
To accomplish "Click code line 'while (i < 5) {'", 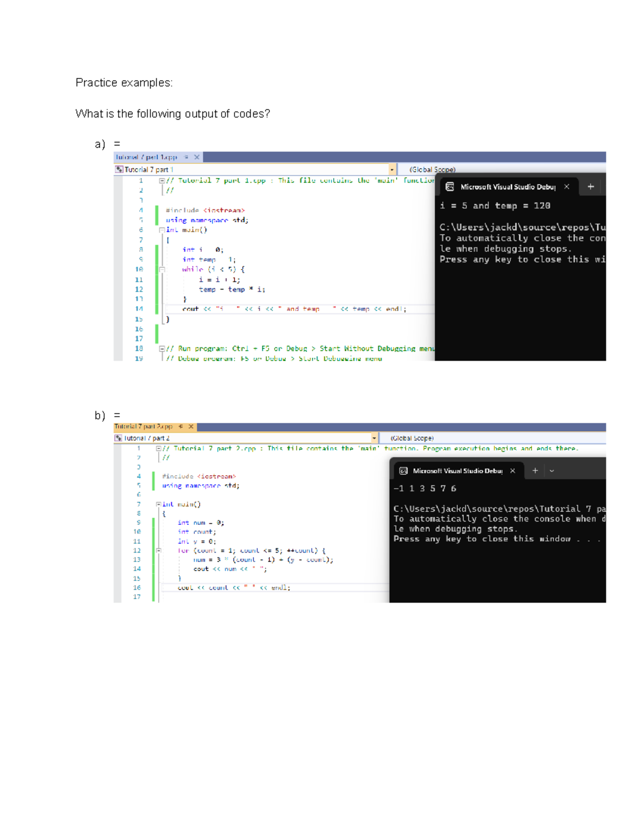I will point(213,270).
